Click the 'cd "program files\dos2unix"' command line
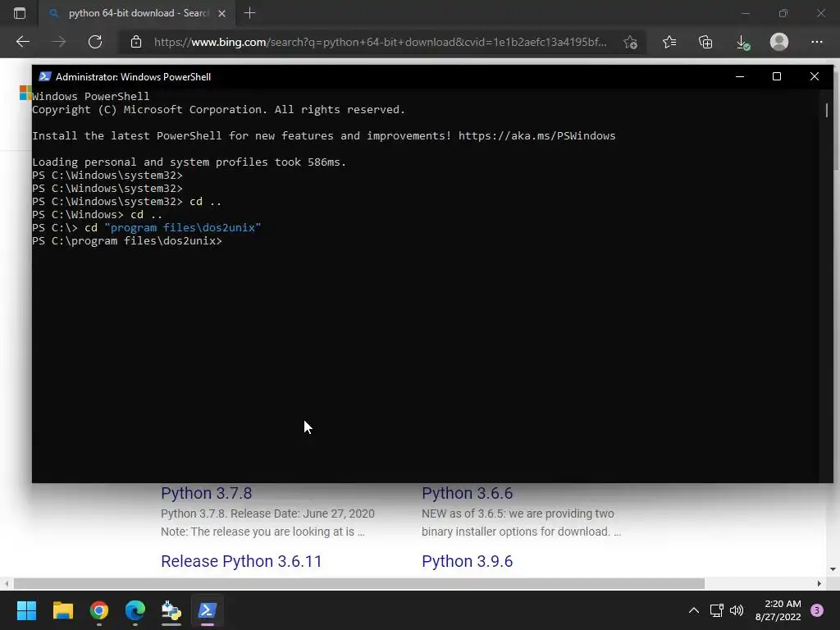The image size is (840, 630). 146,228
